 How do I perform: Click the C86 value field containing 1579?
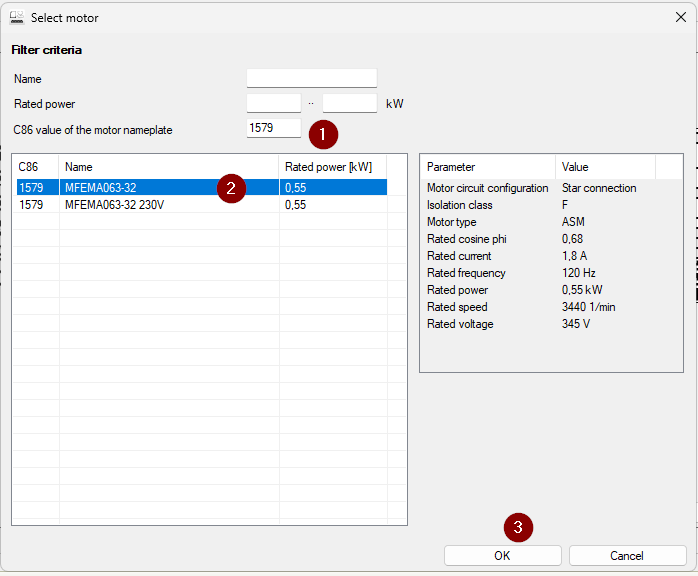pos(274,128)
